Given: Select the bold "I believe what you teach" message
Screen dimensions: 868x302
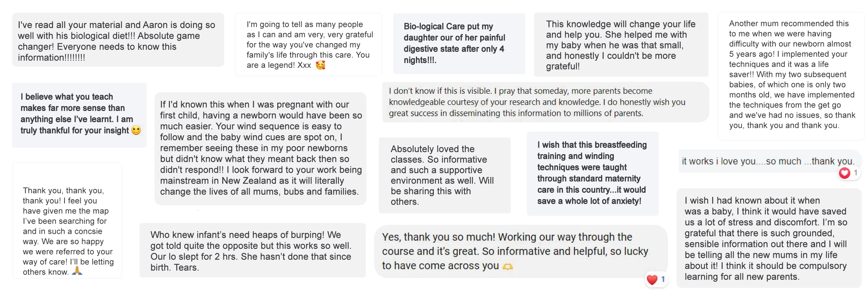Looking at the screenshot, I should click(x=79, y=114).
